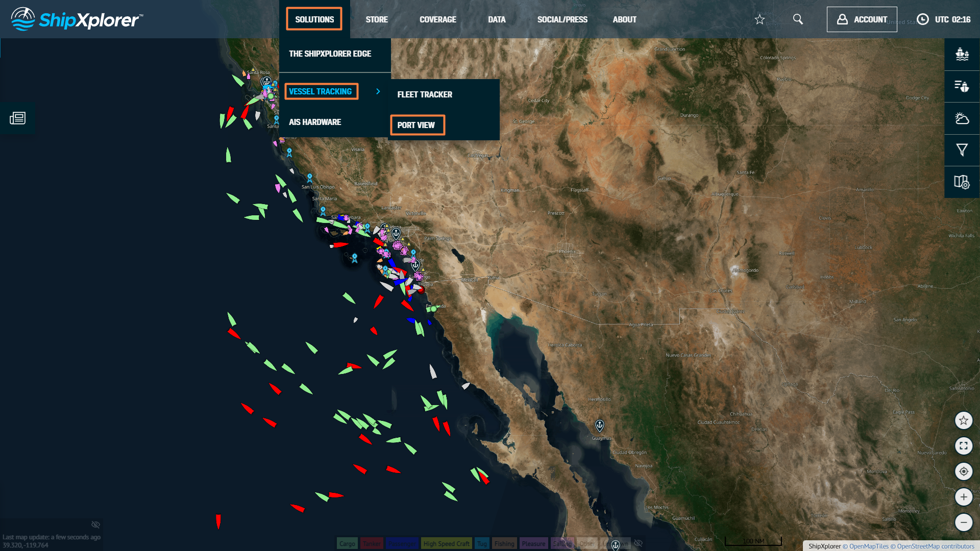Click the ships list icon in right sidebar

[x=962, y=86]
